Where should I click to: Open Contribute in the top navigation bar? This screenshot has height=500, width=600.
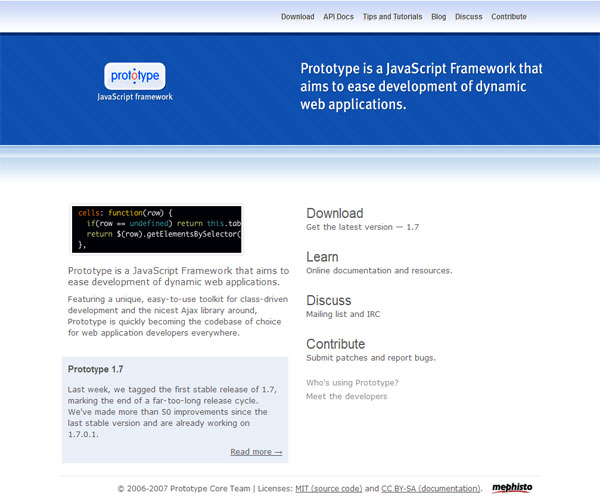509,17
